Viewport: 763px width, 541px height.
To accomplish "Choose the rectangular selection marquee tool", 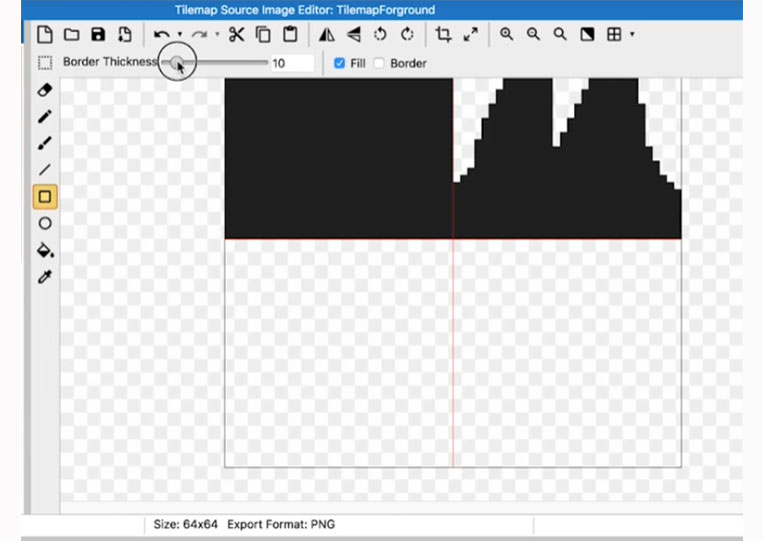I will [45, 63].
